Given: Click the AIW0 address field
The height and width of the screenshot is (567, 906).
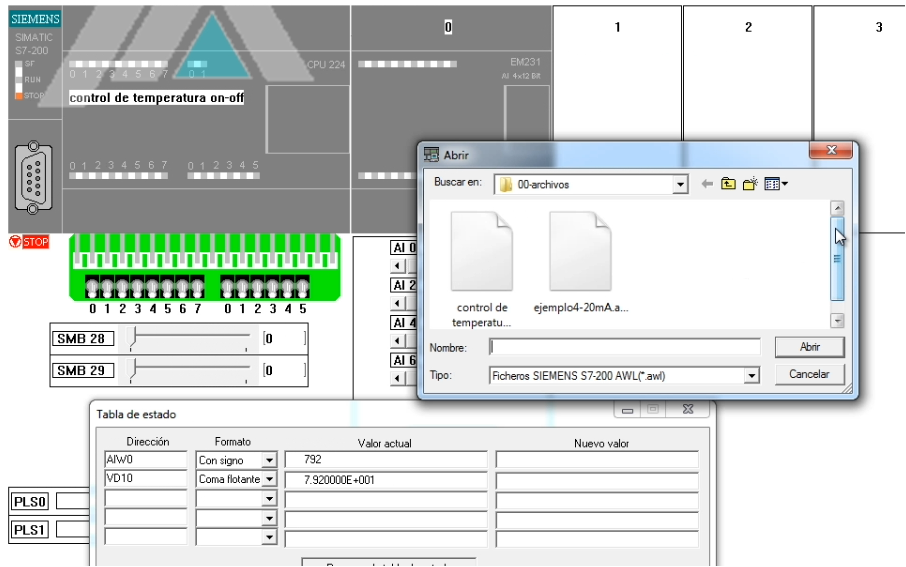Looking at the screenshot, I should click(146, 459).
